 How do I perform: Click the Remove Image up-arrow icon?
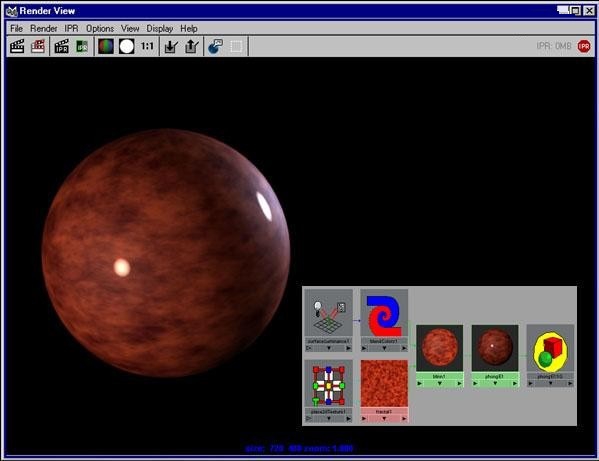point(191,46)
